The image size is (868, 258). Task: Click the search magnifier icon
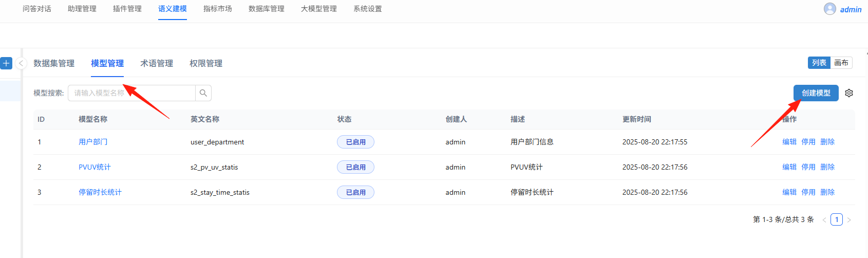pyautogui.click(x=203, y=93)
